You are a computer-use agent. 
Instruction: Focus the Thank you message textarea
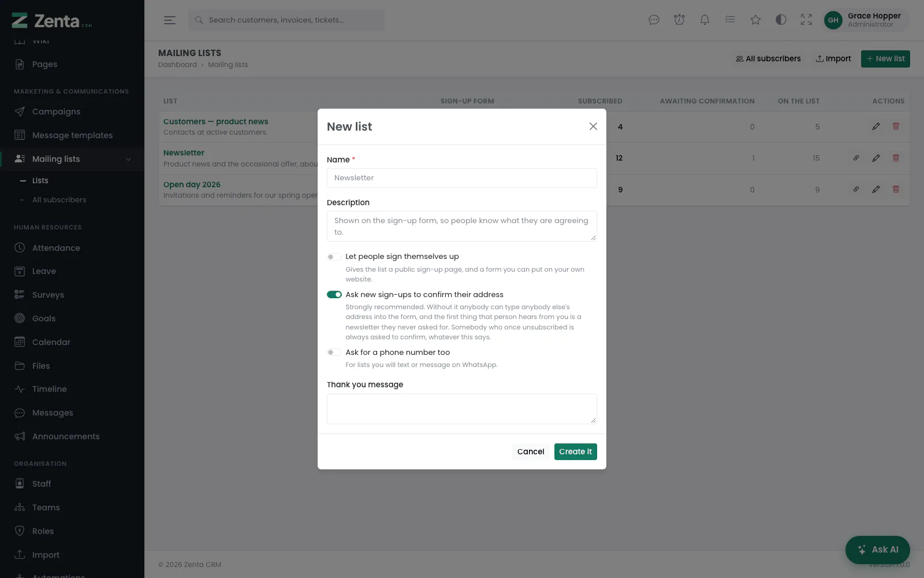tap(462, 409)
